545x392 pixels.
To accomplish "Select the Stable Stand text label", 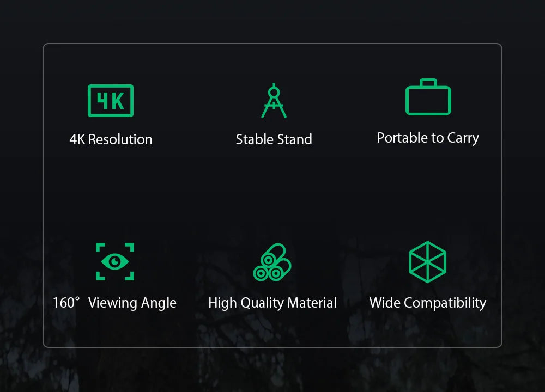I will (274, 139).
